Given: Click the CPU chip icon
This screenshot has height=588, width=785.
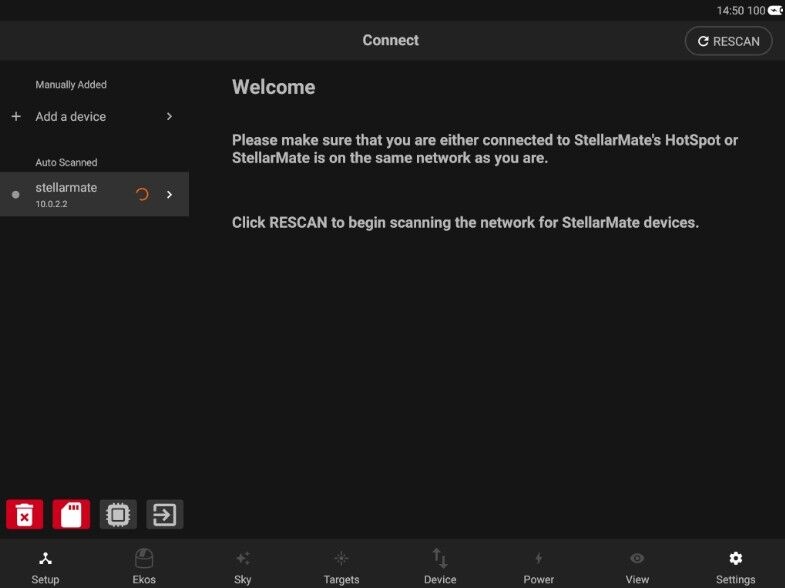Looking at the screenshot, I should 118,514.
